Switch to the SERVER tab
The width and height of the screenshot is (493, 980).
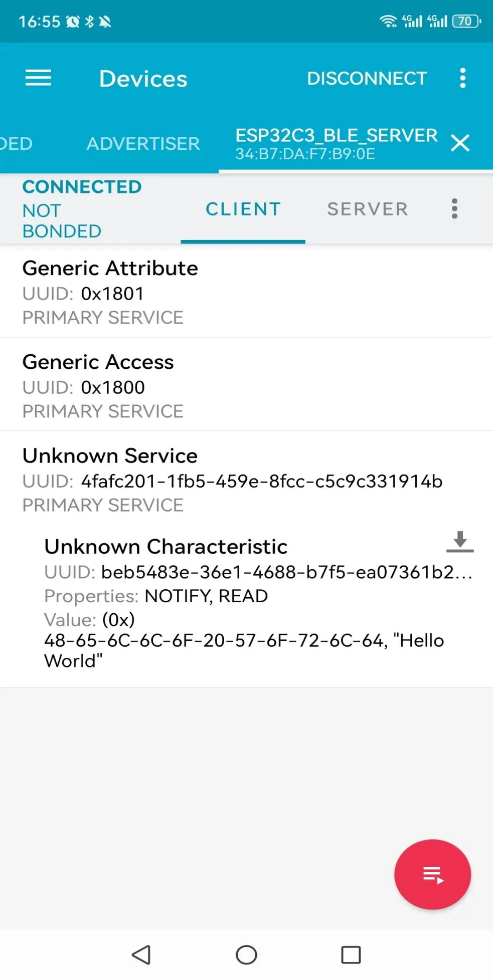[368, 209]
